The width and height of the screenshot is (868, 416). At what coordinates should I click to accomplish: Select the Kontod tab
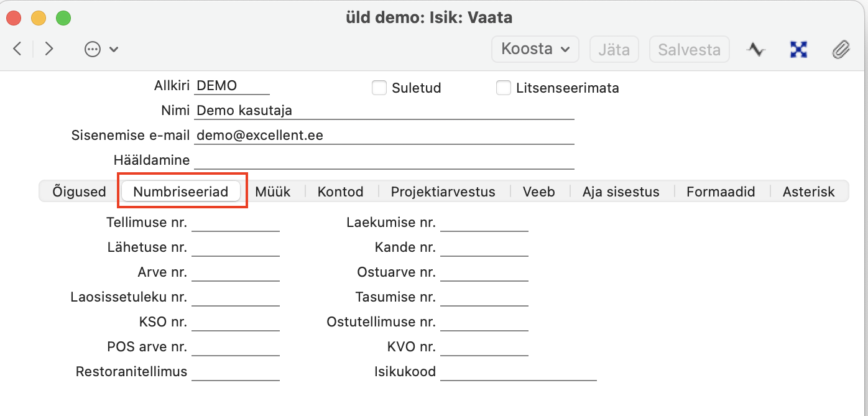point(340,192)
